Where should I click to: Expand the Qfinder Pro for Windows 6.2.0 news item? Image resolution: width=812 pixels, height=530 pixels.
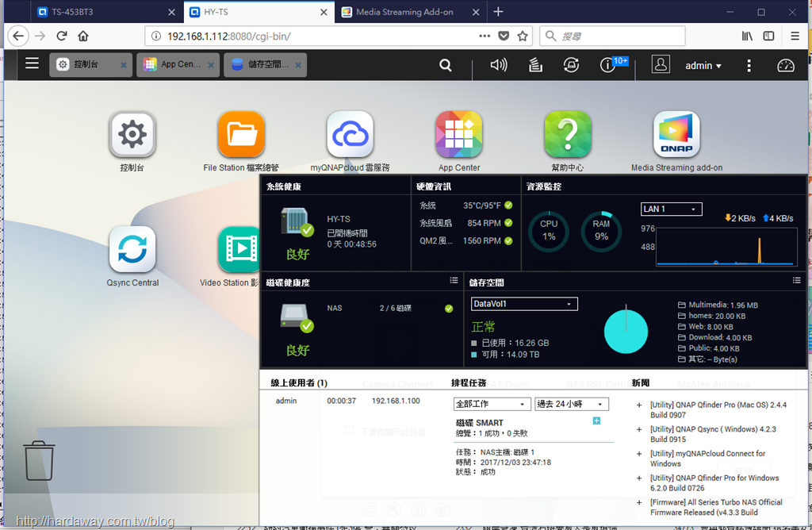pos(639,478)
